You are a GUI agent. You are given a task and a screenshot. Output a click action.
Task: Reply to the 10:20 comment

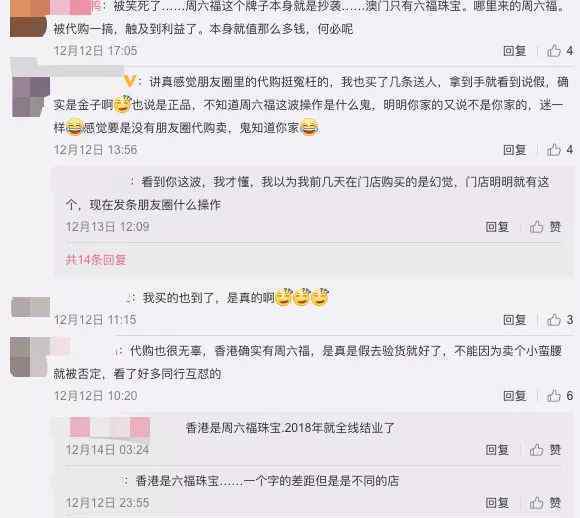click(515, 396)
